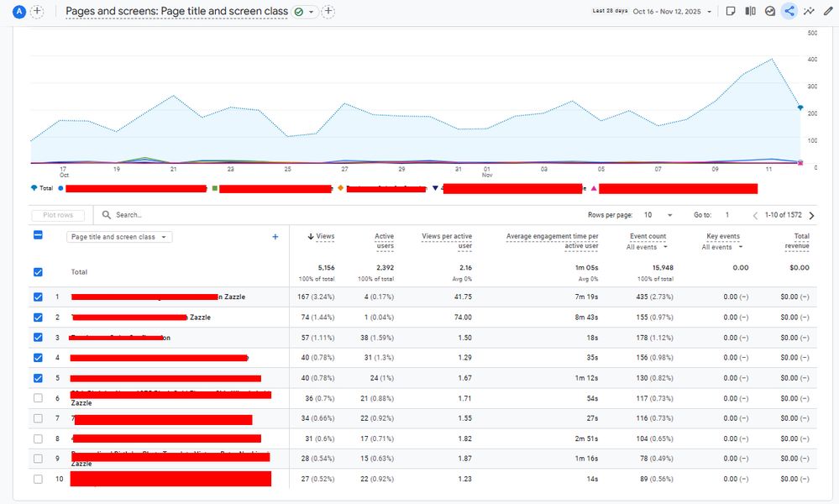This screenshot has height=504, width=839.
Task: Open the compare columns icon
Action: [750, 12]
